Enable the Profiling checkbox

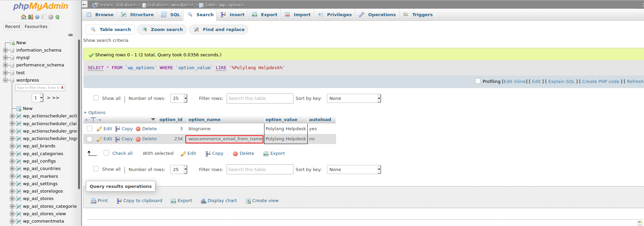478,81
